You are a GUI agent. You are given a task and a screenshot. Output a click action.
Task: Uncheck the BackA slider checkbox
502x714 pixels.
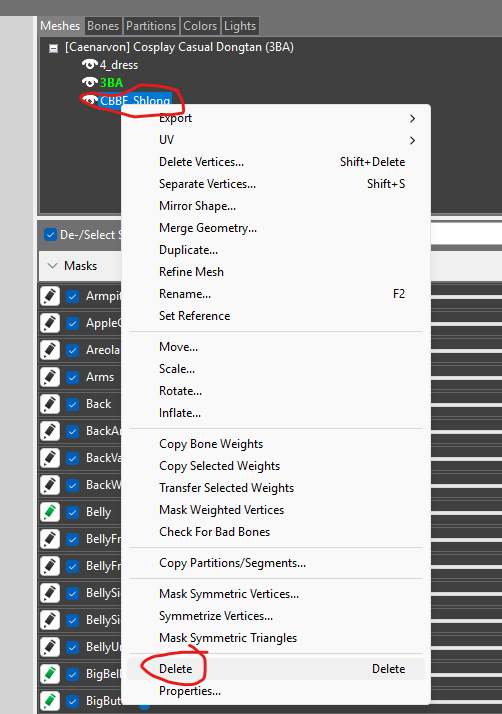pyautogui.click(x=72, y=431)
